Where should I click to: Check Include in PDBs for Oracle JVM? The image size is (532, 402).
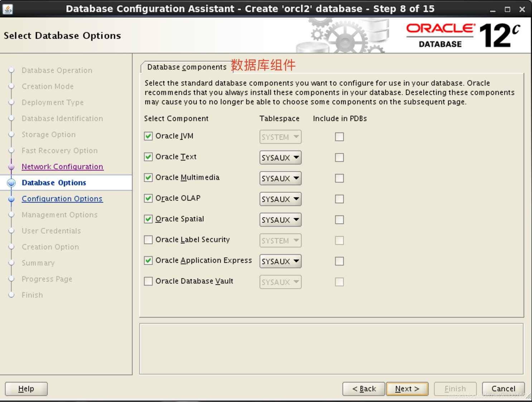click(x=339, y=137)
